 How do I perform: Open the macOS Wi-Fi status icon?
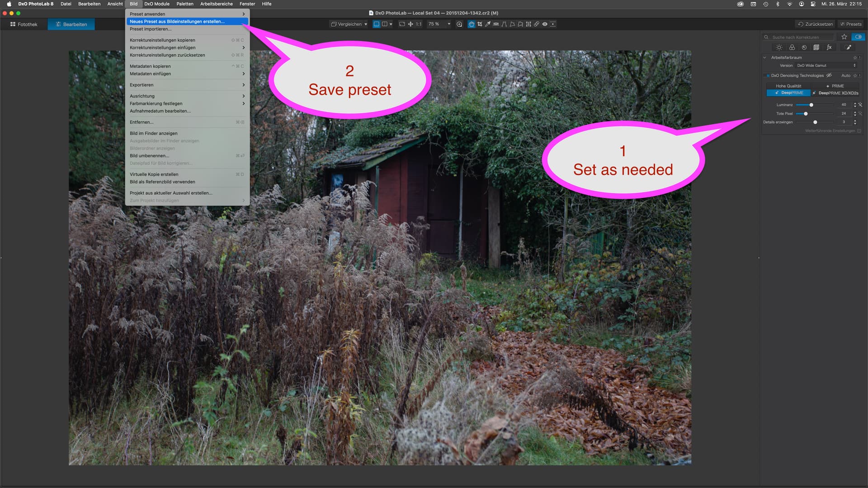(789, 4)
